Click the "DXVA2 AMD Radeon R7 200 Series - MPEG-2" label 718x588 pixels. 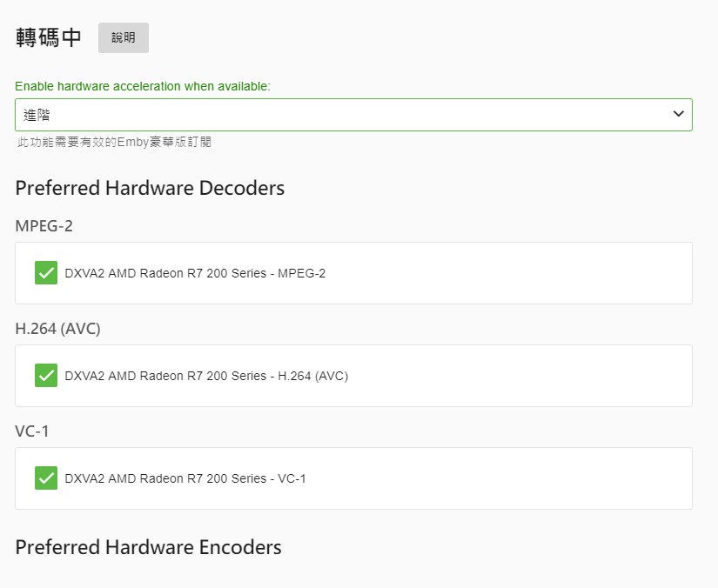pos(195,273)
